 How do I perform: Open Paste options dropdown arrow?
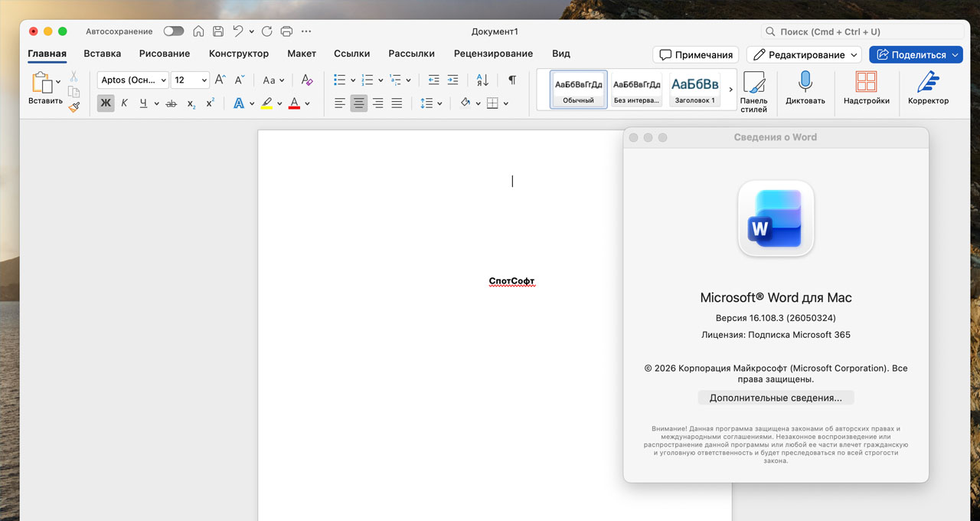58,81
